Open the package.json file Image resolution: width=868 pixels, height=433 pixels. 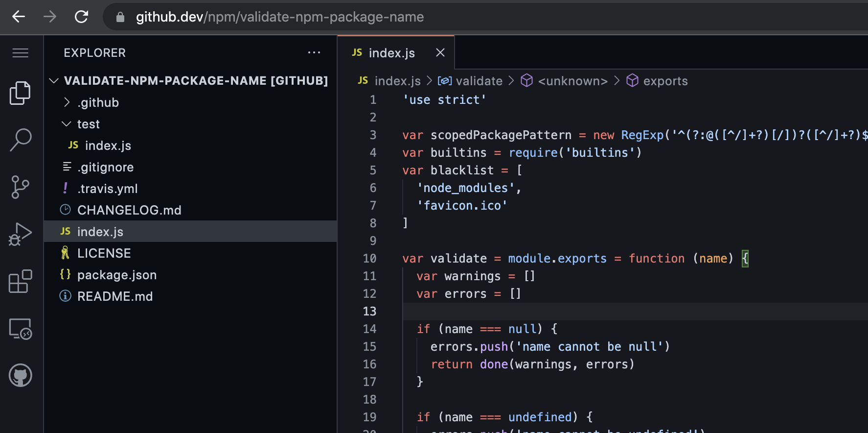(190, 275)
